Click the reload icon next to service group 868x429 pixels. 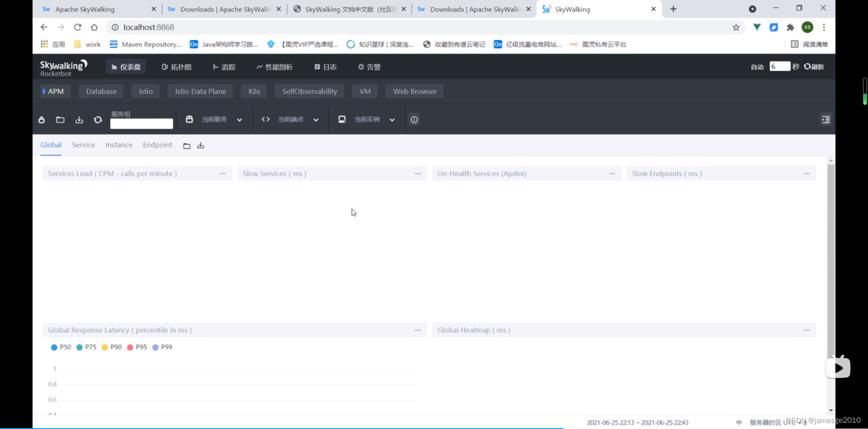[x=98, y=120]
